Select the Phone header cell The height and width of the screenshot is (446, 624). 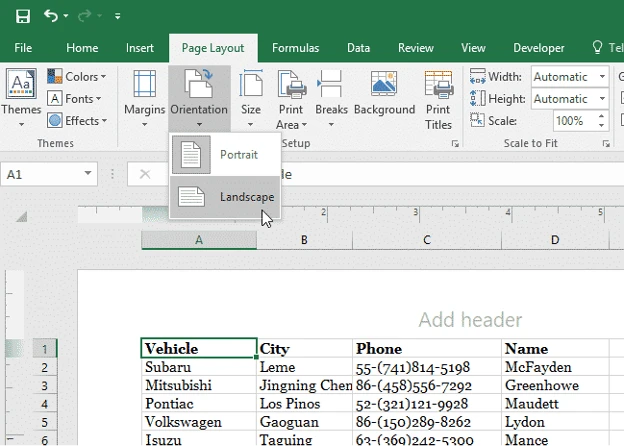[x=427, y=349]
